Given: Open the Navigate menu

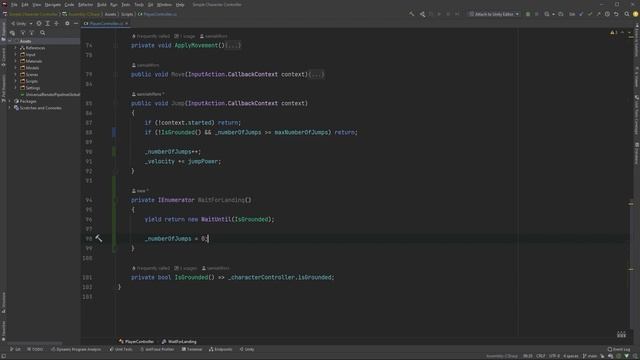Looking at the screenshot, I should click(52, 4).
